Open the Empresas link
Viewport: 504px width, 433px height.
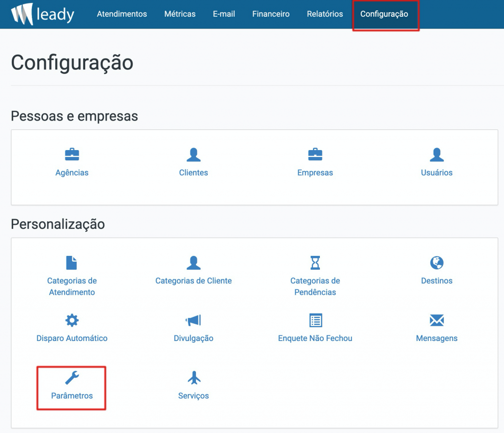tap(315, 173)
